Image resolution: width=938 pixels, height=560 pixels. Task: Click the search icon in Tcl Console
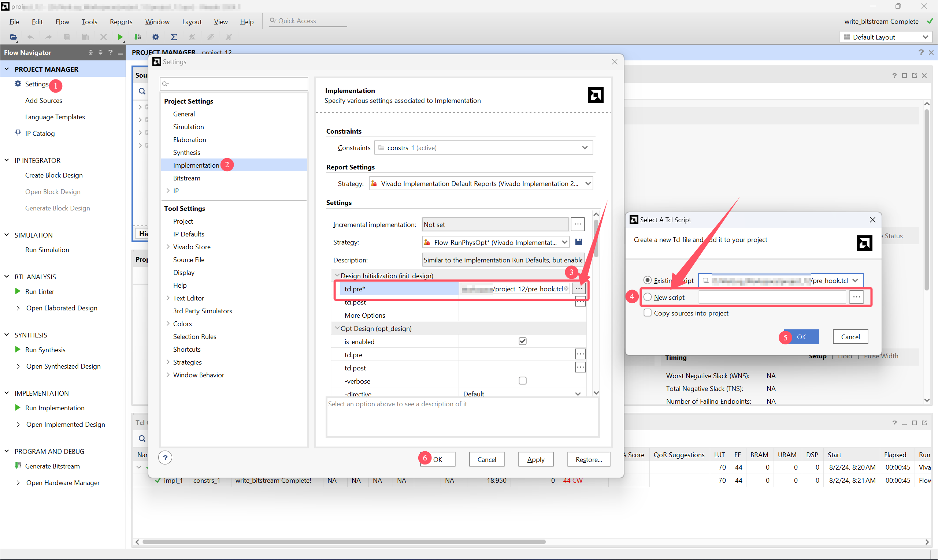(142, 438)
